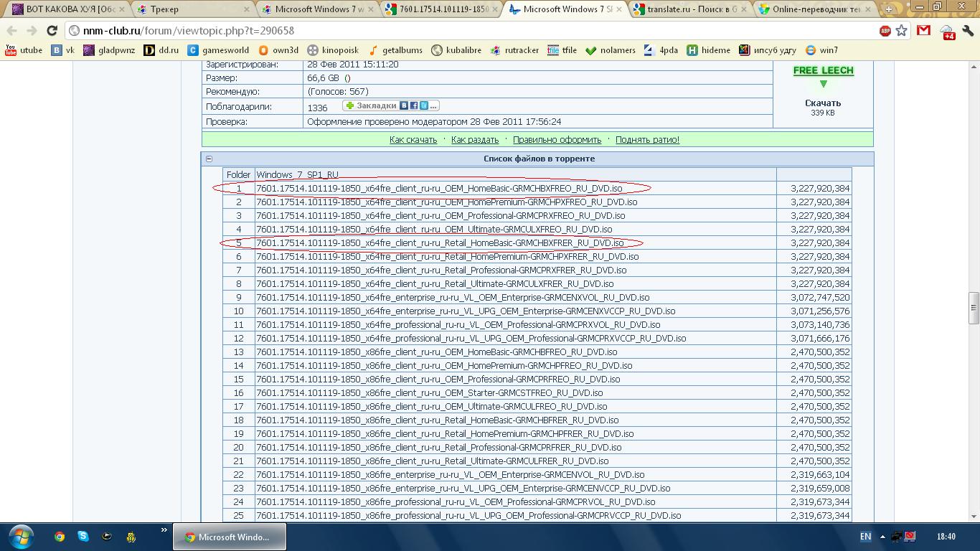The image size is (980, 551).
Task: Click the 'Поднять ратио!' link
Action: (x=646, y=140)
